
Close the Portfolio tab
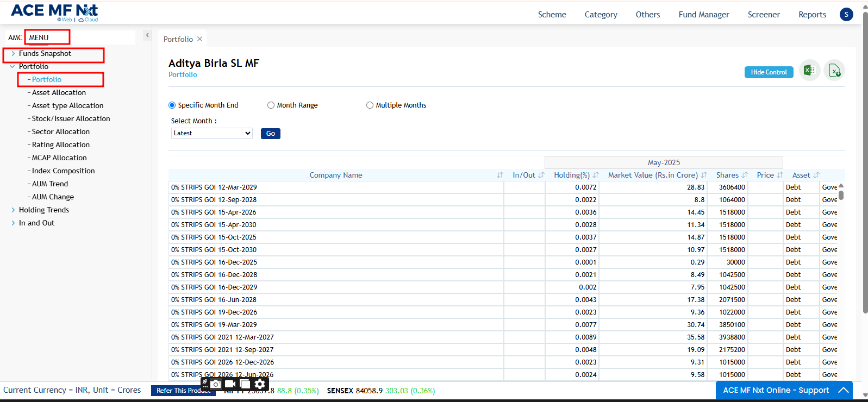pyautogui.click(x=200, y=39)
